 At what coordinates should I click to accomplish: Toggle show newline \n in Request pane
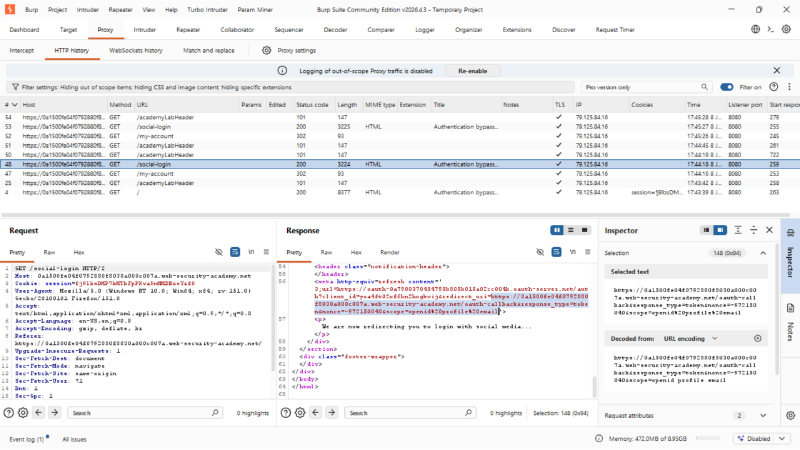click(x=251, y=252)
